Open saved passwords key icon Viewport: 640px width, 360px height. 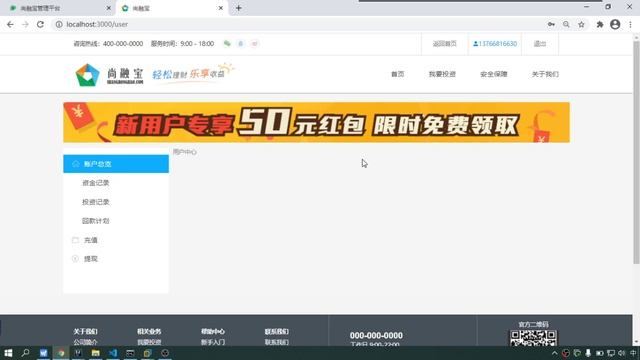(x=551, y=24)
